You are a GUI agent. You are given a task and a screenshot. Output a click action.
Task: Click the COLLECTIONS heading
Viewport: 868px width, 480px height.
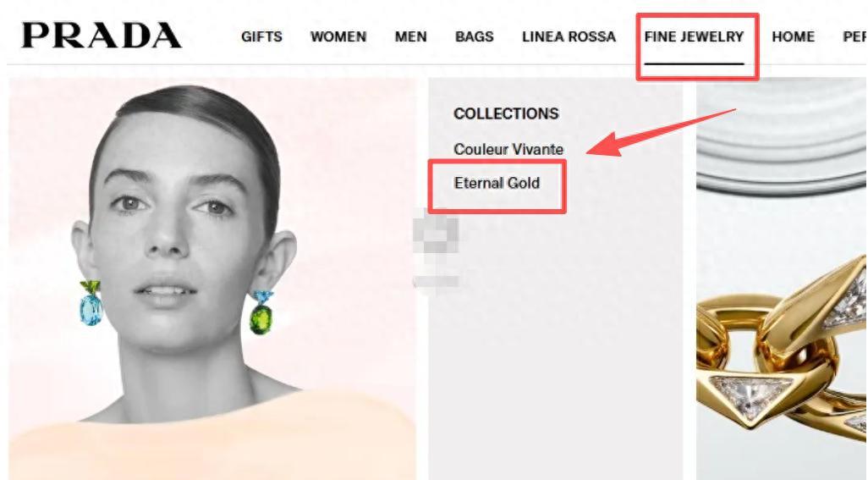506,113
